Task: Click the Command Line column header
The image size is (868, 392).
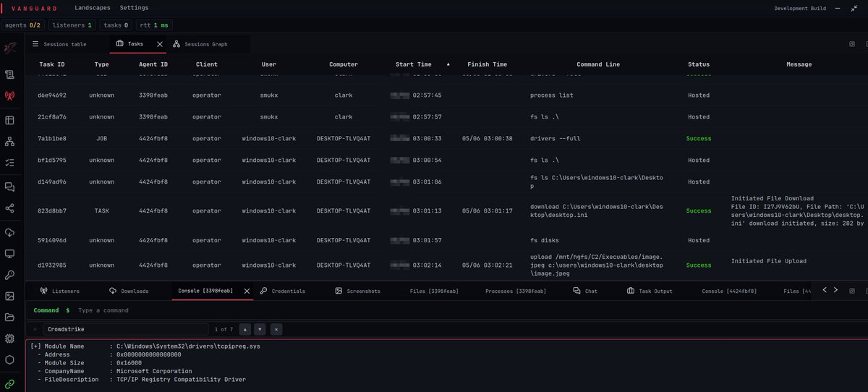Action: 598,64
